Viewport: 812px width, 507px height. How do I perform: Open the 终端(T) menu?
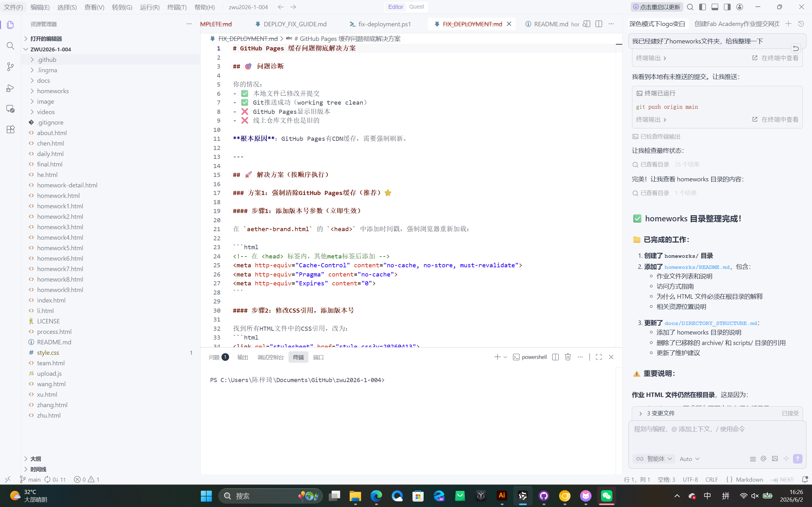(x=177, y=7)
